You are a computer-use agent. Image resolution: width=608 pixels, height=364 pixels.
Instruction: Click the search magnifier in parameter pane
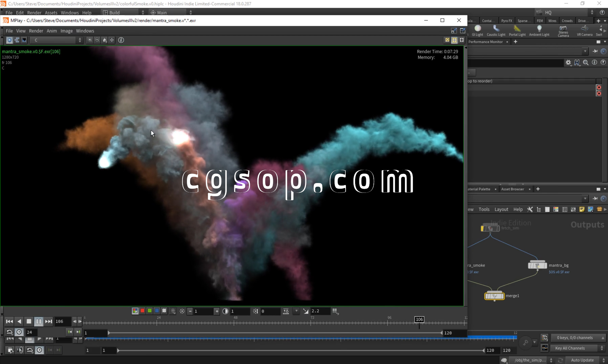(x=586, y=63)
